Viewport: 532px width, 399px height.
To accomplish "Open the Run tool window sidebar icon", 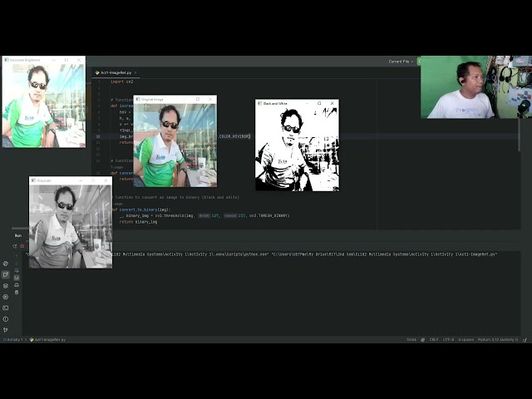I will (6, 274).
